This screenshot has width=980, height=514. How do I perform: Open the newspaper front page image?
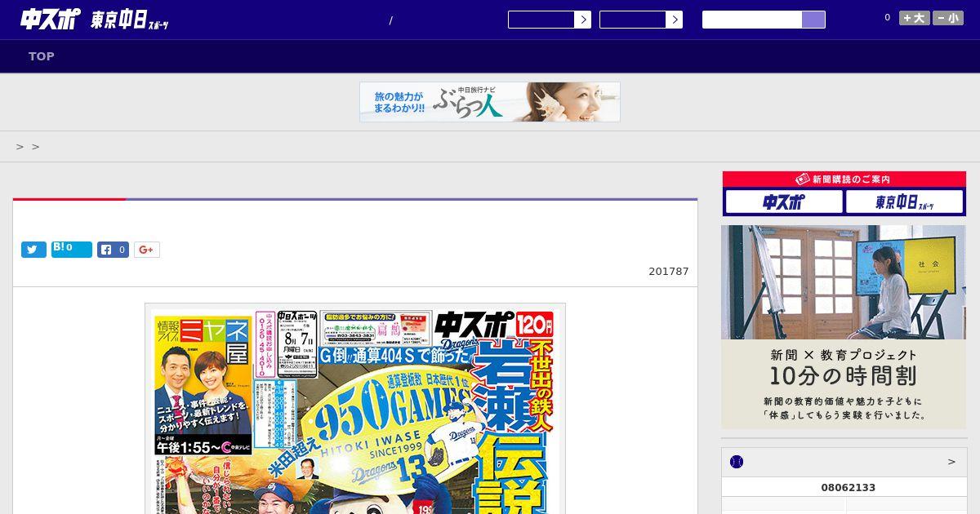tap(355, 409)
